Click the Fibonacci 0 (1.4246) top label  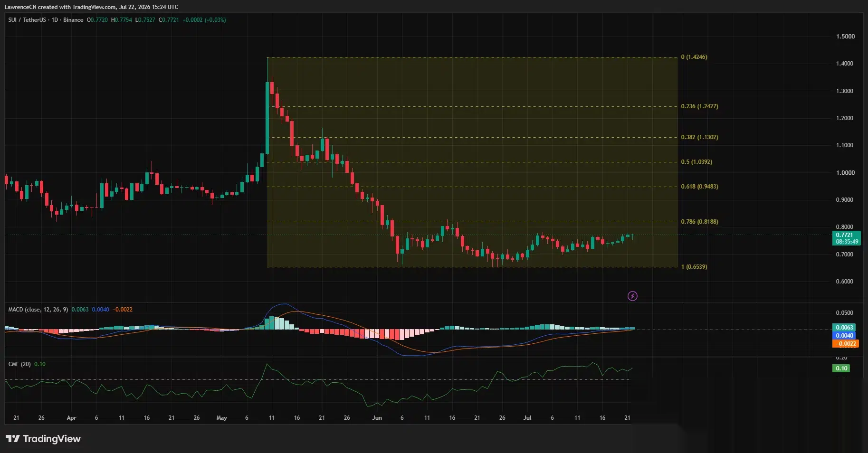(694, 57)
